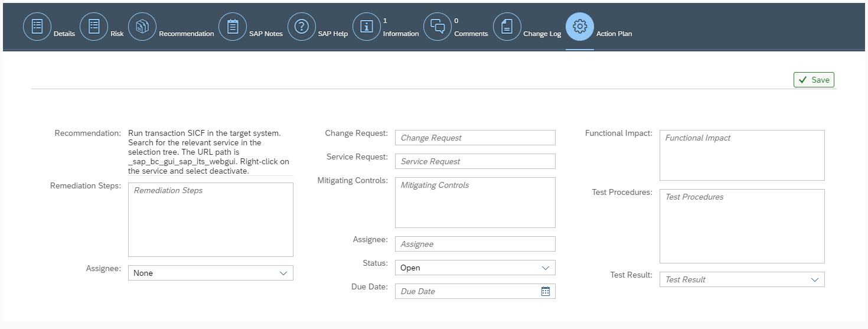View the Change Log document icon
The image size is (868, 329).
tap(507, 27)
